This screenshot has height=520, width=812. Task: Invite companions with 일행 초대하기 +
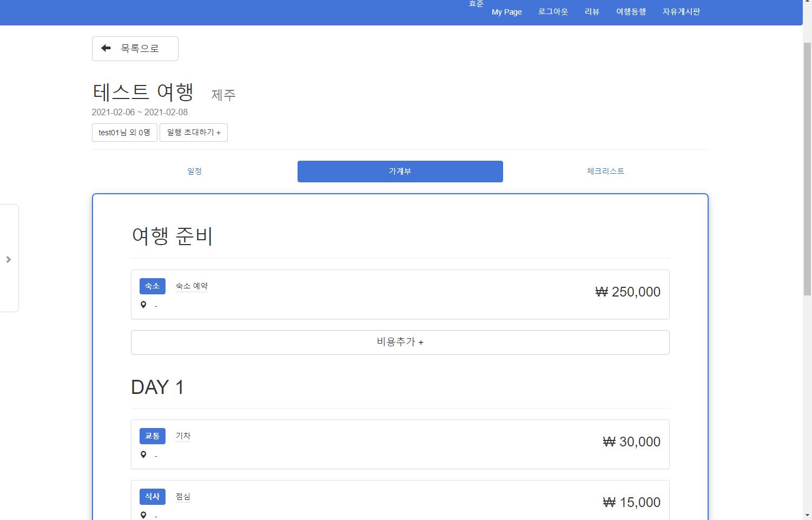coord(194,133)
